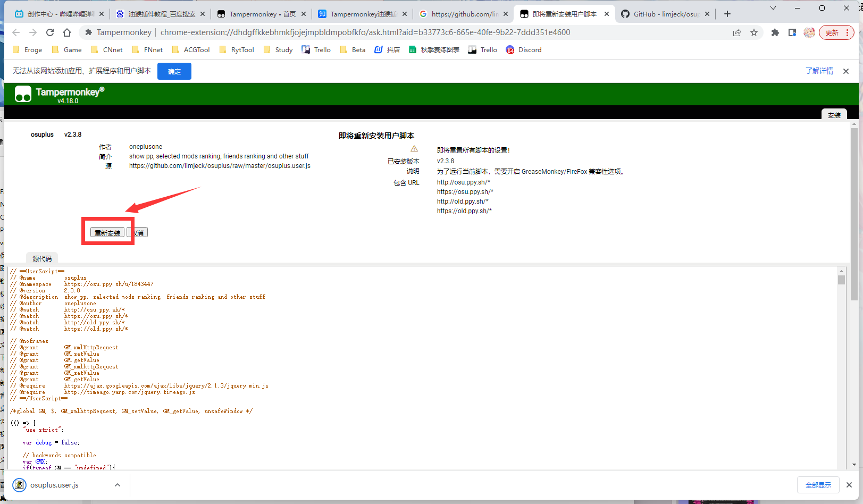Click 全部显示 to show all downloads
The height and width of the screenshot is (504, 863).
click(818, 485)
